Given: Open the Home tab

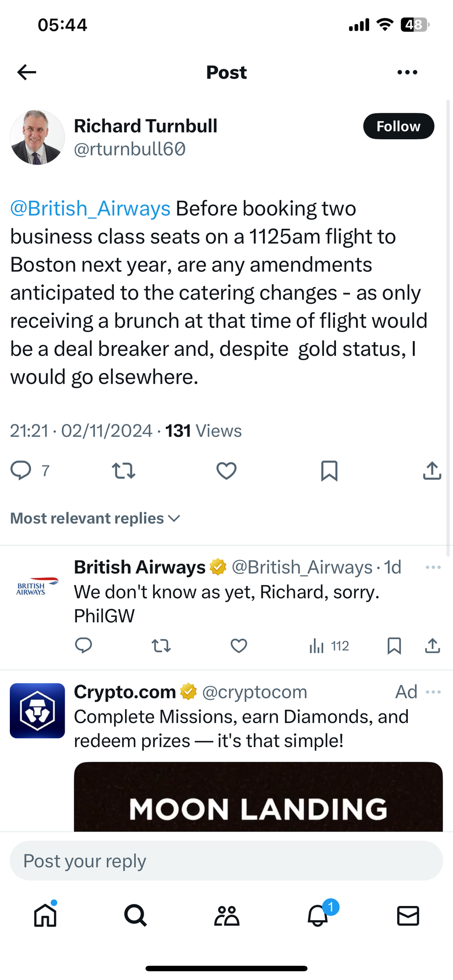Looking at the screenshot, I should [46, 915].
